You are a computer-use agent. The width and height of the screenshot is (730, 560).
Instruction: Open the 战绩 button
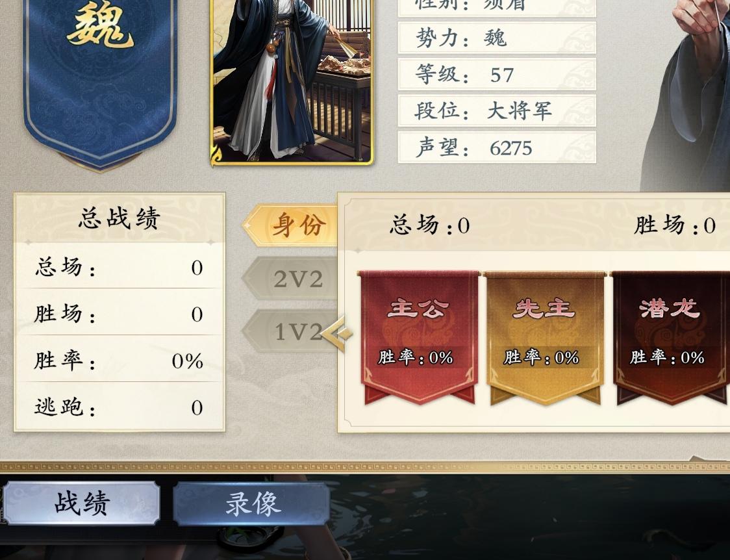(x=81, y=503)
